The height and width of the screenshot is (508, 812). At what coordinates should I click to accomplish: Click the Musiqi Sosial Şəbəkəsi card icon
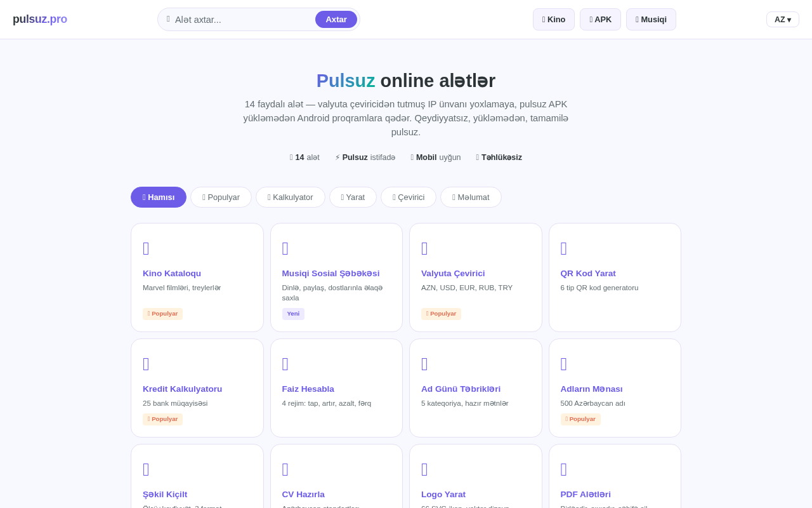285,249
